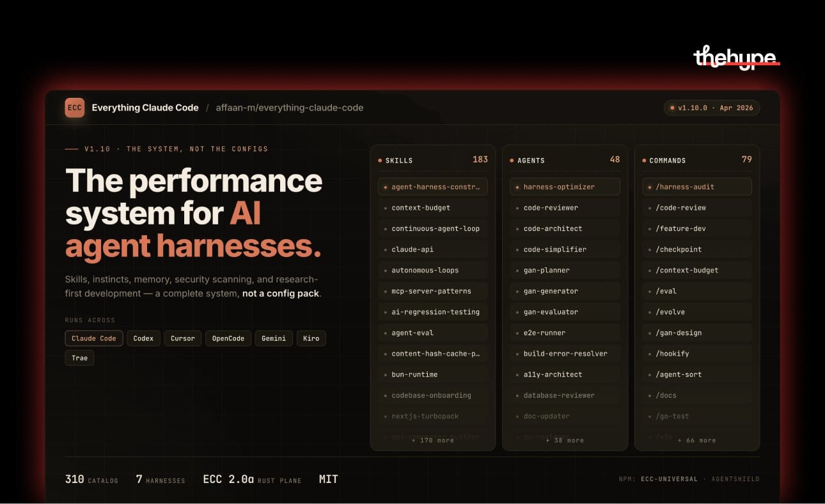Select the /checkpoint command
This screenshot has width=825, height=504.
coord(697,249)
